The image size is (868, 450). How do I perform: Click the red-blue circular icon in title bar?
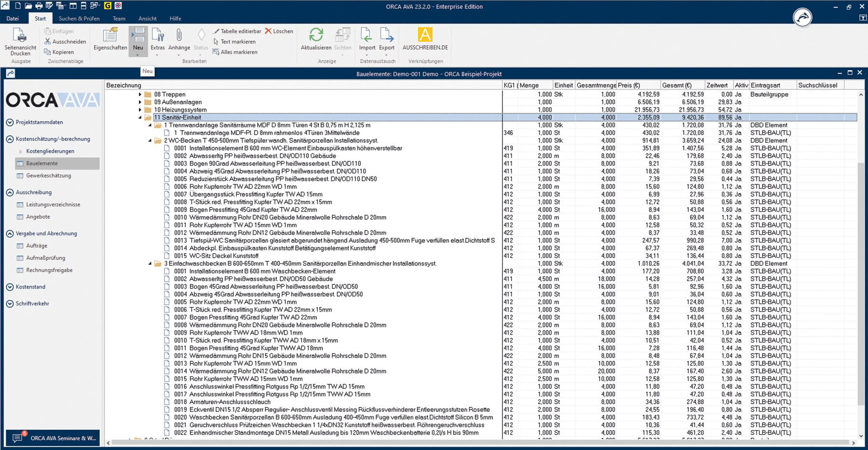pos(118,6)
